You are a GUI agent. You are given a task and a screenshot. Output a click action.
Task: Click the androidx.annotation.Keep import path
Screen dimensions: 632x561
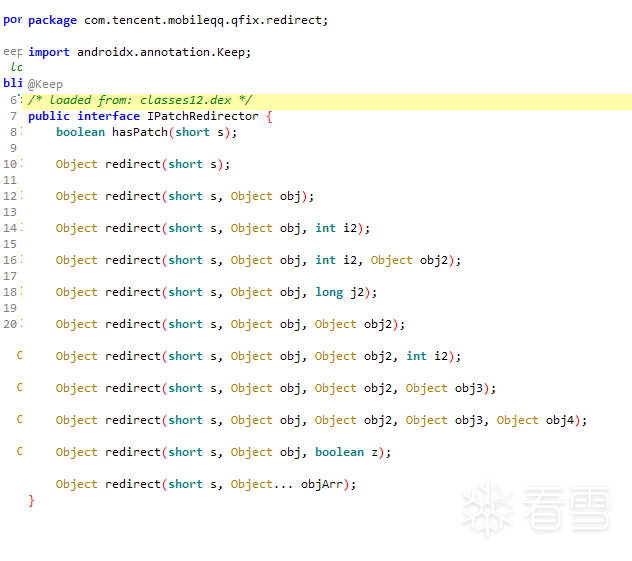click(x=164, y=52)
